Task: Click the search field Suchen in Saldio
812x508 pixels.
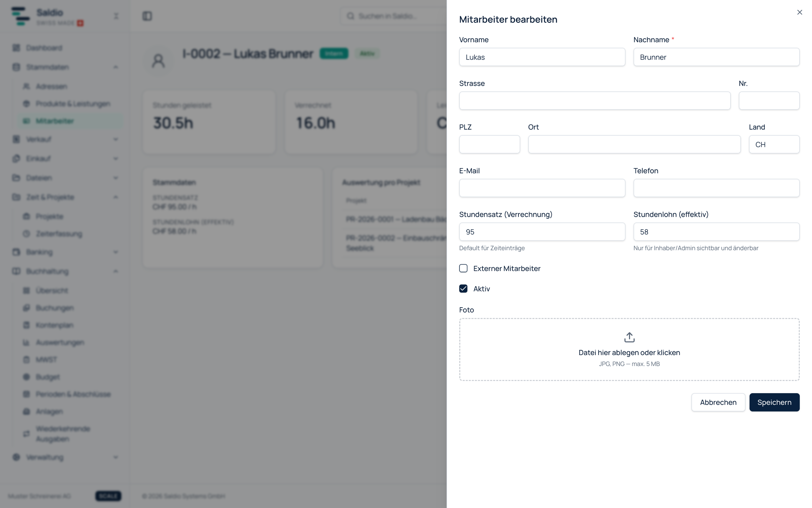Action: click(393, 16)
